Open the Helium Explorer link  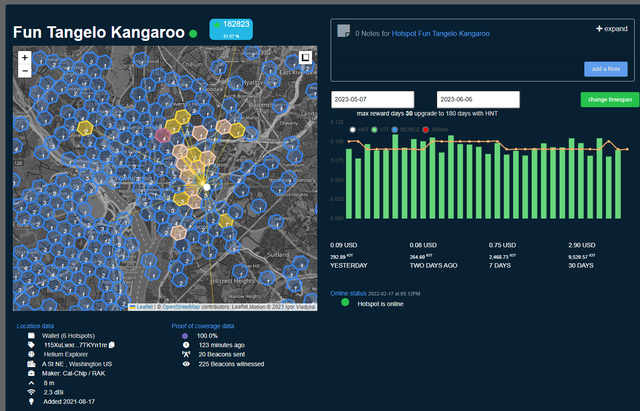coord(66,354)
